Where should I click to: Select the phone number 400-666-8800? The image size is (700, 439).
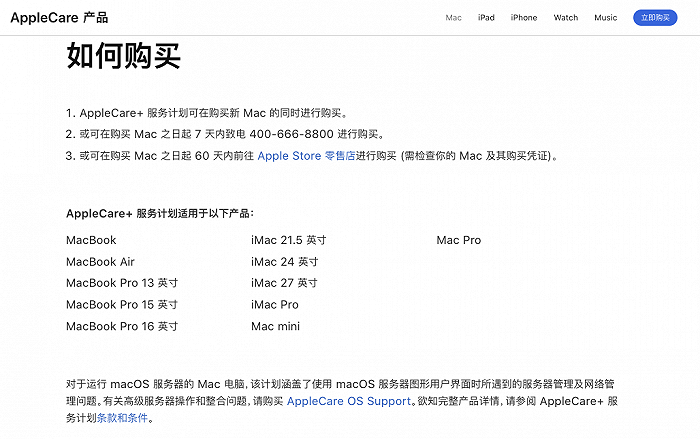click(x=292, y=134)
